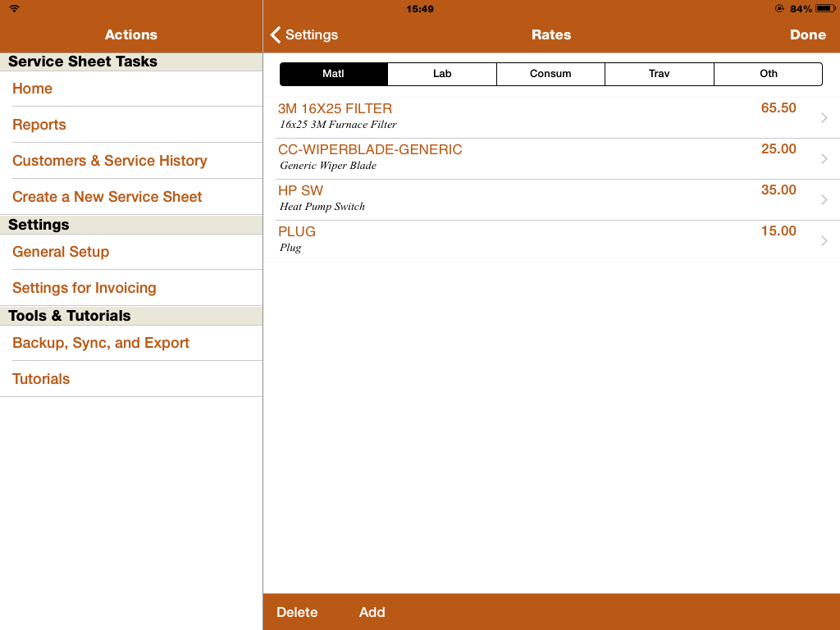Image resolution: width=840 pixels, height=630 pixels.
Task: Open Backup, Sync, and Export
Action: [x=101, y=343]
